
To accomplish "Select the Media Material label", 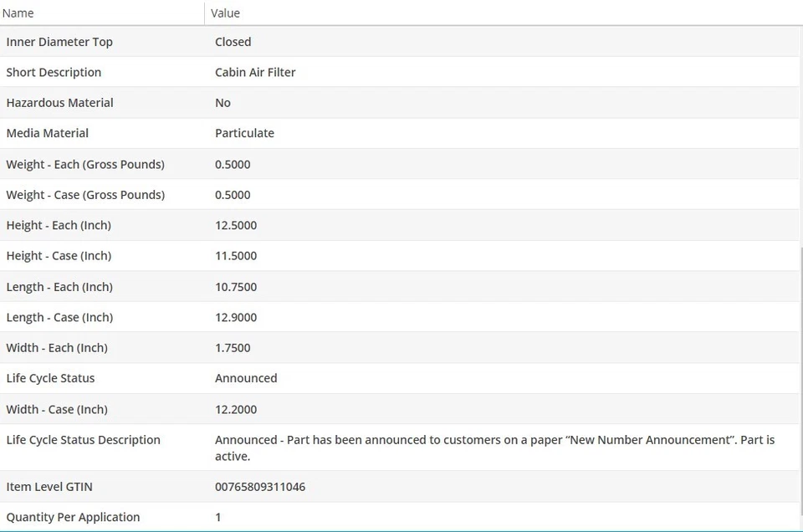I will point(47,133).
